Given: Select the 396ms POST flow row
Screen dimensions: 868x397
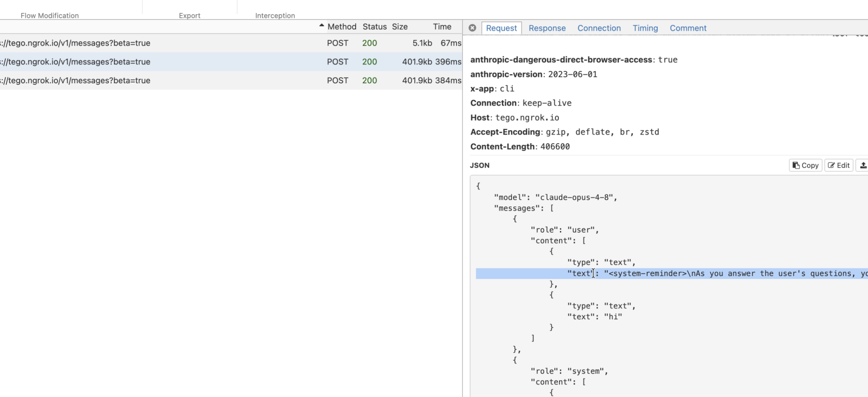Looking at the screenshot, I should 231,62.
